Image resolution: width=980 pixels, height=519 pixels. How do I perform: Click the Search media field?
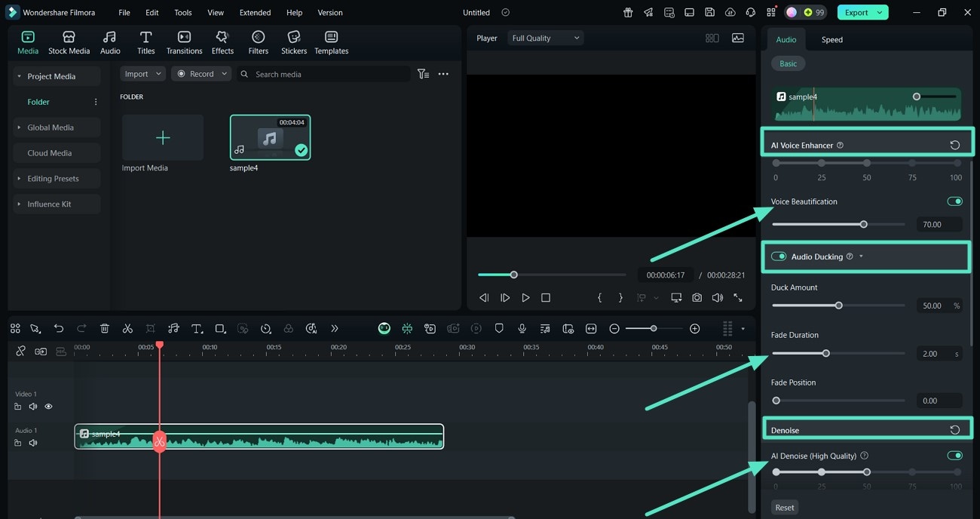tap(324, 74)
